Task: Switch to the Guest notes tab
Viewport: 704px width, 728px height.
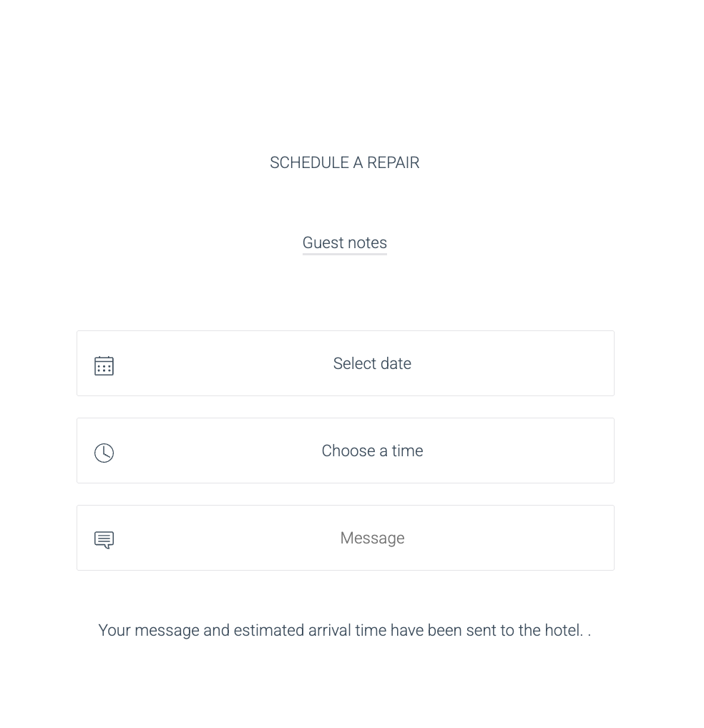Action: click(x=344, y=243)
